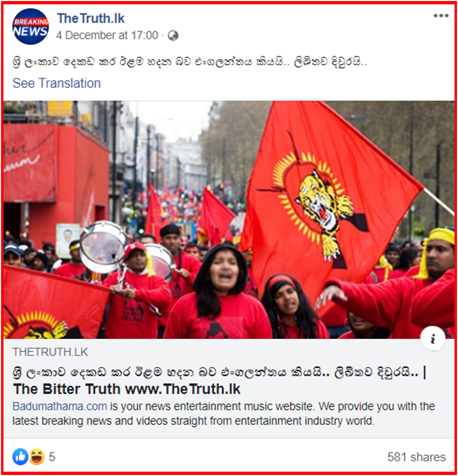
Task: Click The Bitter Truth www.TheTruth.lk title
Action: tap(127, 389)
